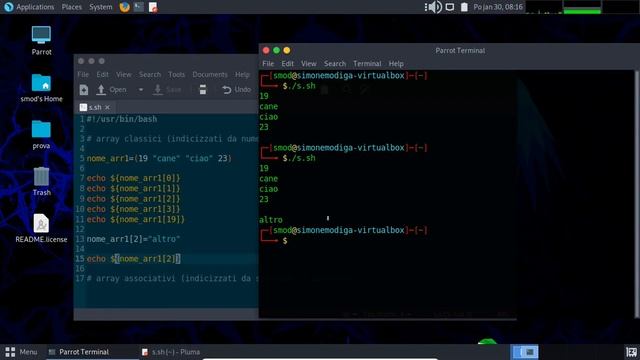Image resolution: width=640 pixels, height=360 pixels.
Task: Open the Tools menu in Pluma
Action: click(176, 74)
